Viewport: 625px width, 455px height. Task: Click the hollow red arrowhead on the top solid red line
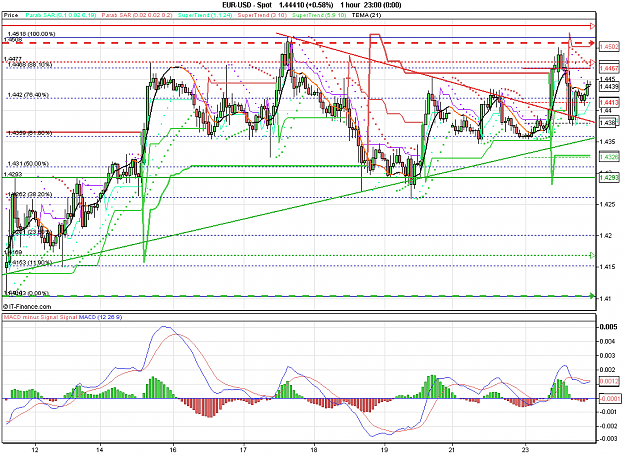592,26
